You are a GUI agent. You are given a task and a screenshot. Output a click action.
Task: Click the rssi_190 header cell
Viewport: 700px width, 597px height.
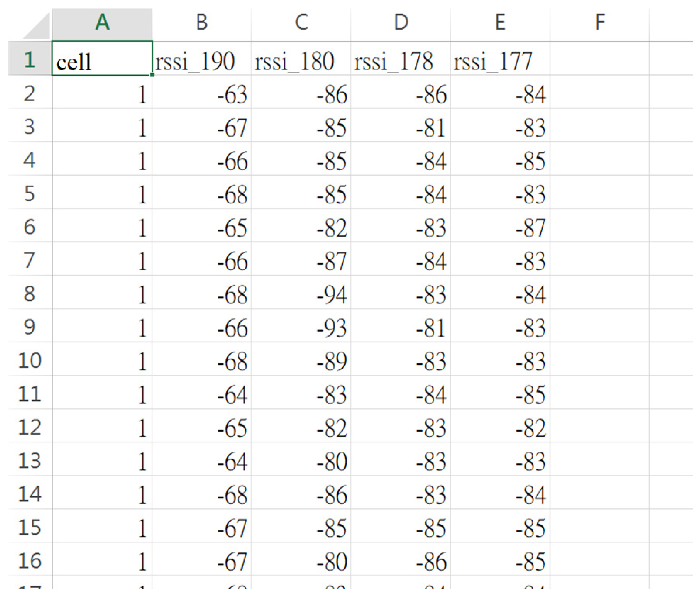coord(202,59)
